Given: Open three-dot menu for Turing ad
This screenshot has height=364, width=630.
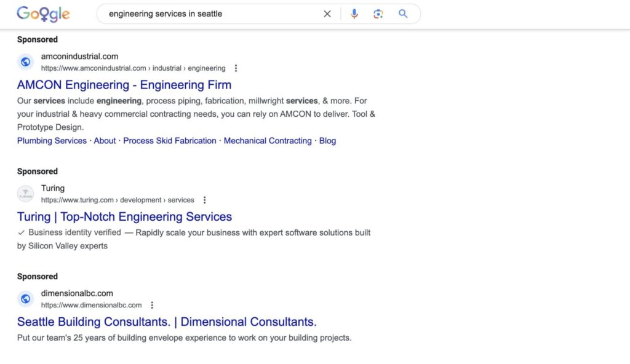Looking at the screenshot, I should [x=204, y=200].
